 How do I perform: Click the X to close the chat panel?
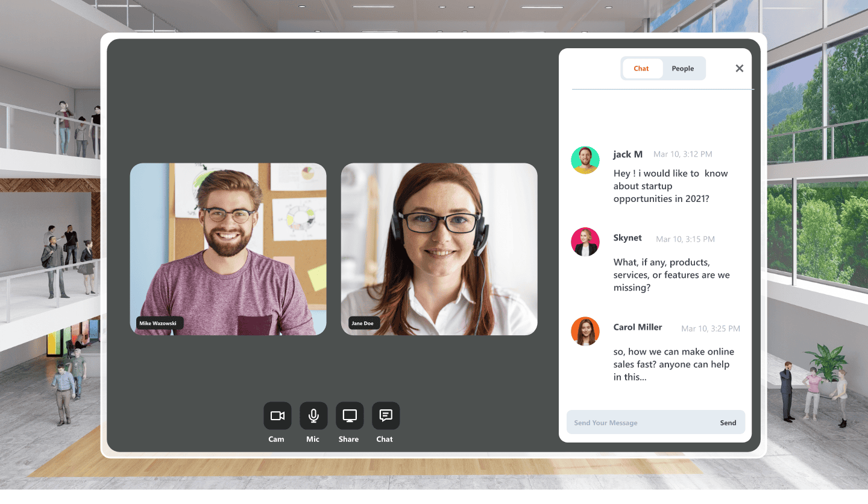[739, 68]
